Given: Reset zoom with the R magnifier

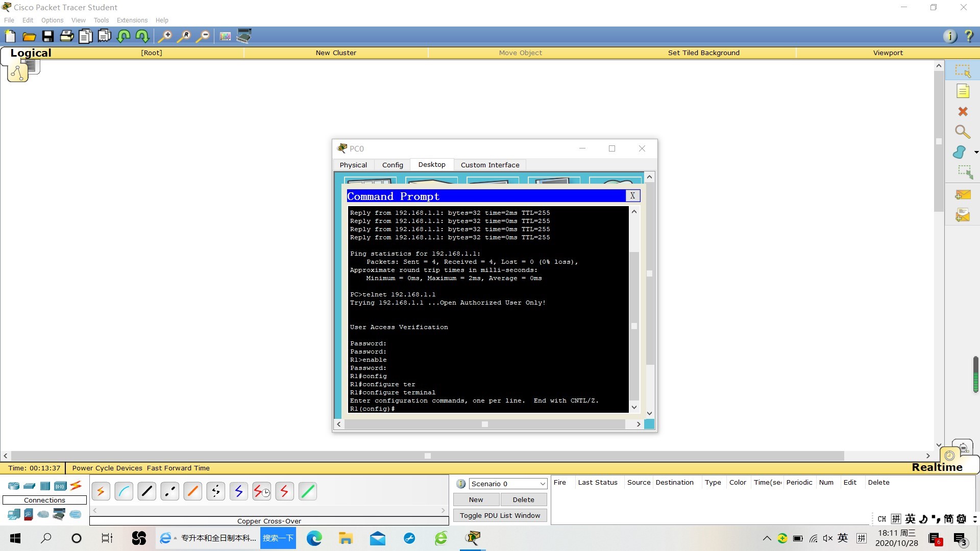Looking at the screenshot, I should coord(183,36).
